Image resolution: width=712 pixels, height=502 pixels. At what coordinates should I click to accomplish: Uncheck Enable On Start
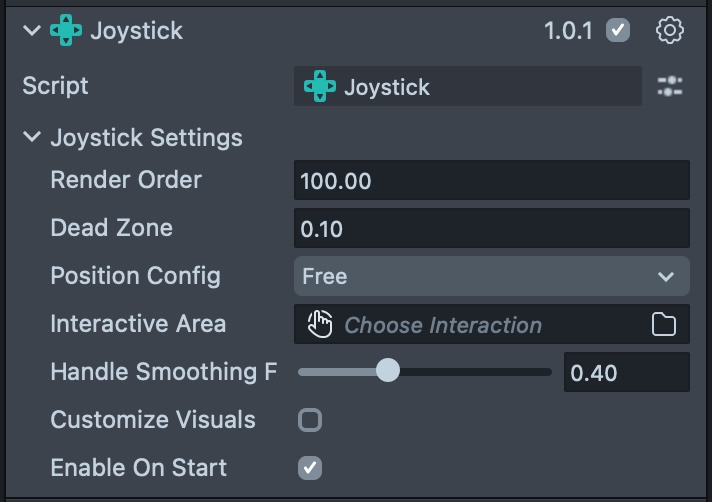click(x=310, y=468)
